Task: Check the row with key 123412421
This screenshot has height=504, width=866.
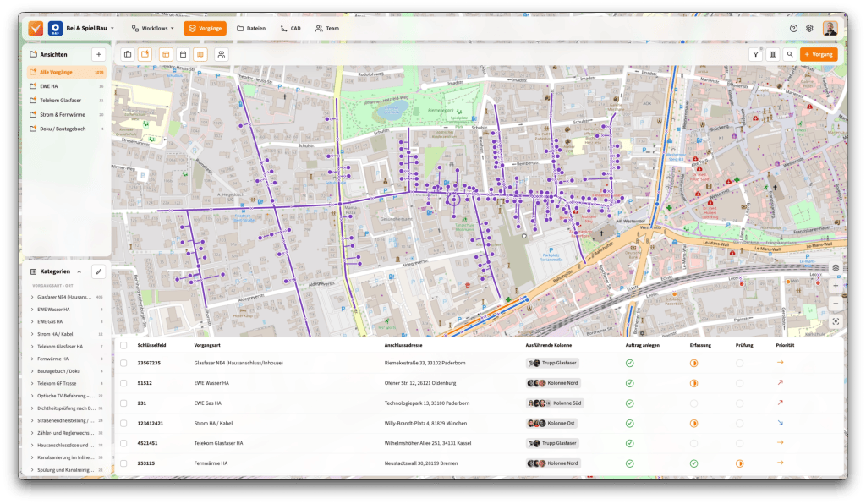Action: coord(123,424)
